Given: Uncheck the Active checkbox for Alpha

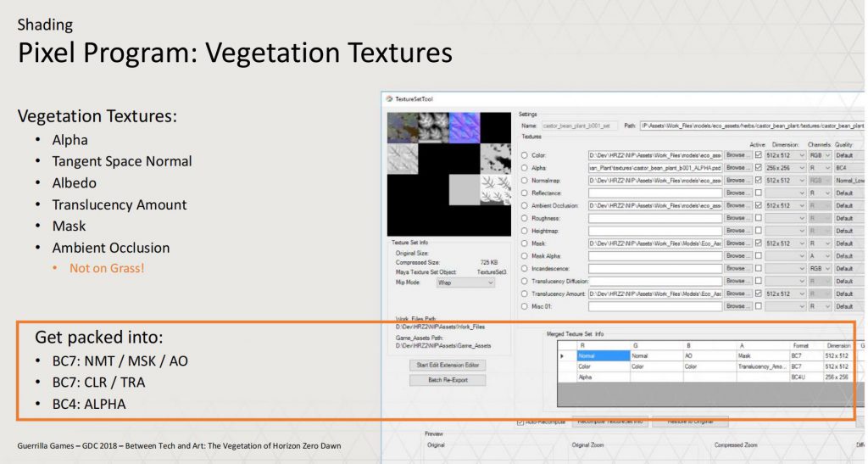Looking at the screenshot, I should click(x=759, y=168).
